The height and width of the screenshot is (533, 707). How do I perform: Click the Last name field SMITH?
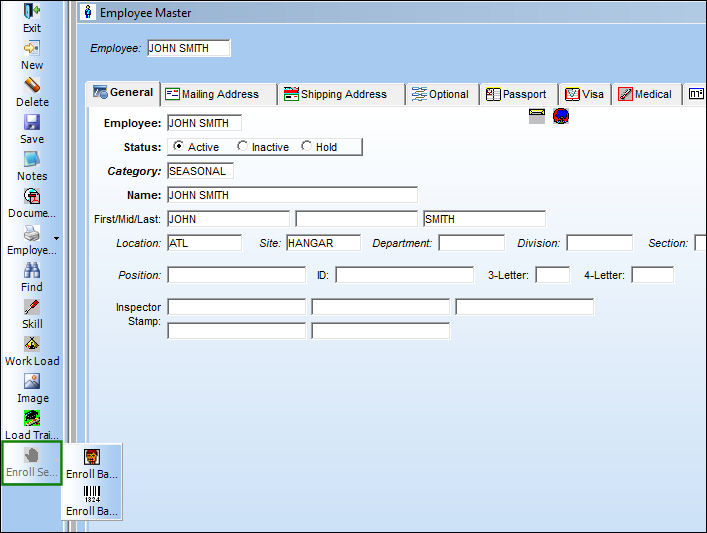[x=485, y=219]
